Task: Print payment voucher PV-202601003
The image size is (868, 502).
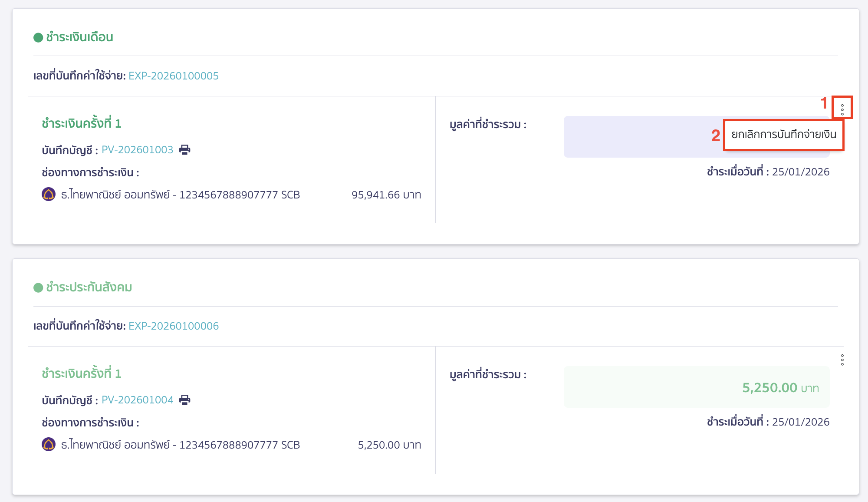Action: pyautogui.click(x=184, y=150)
